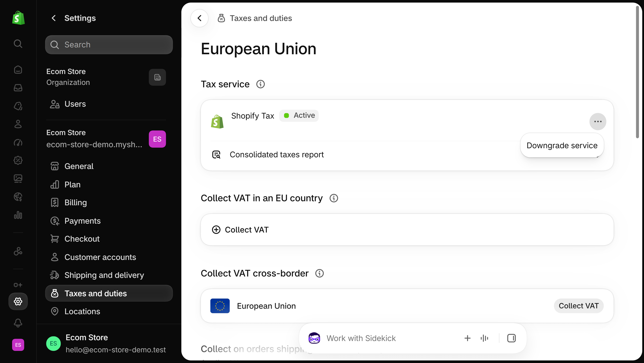Viewport: 644px width, 363px height.
Task: Click the ES store avatar in the left rail
Action: coord(18,345)
